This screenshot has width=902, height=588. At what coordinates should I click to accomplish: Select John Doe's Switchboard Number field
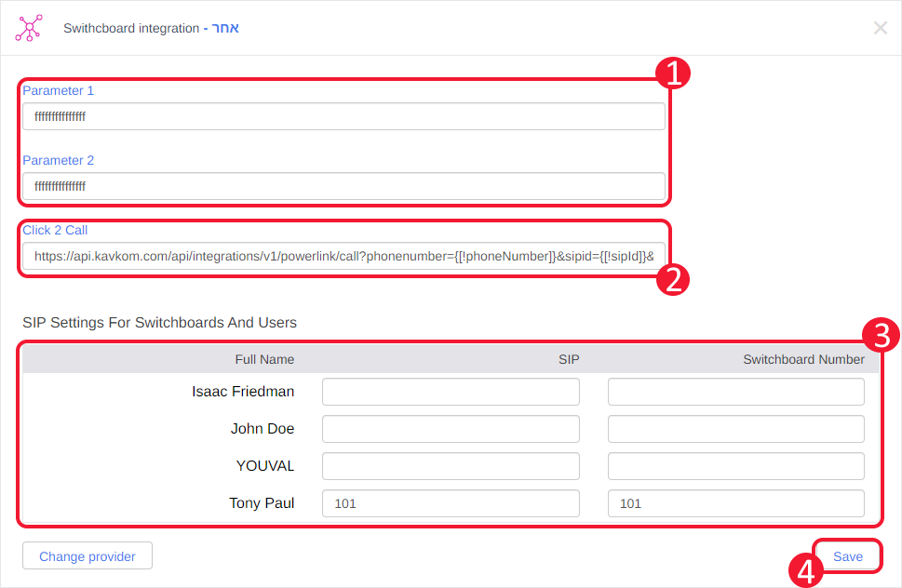point(735,429)
